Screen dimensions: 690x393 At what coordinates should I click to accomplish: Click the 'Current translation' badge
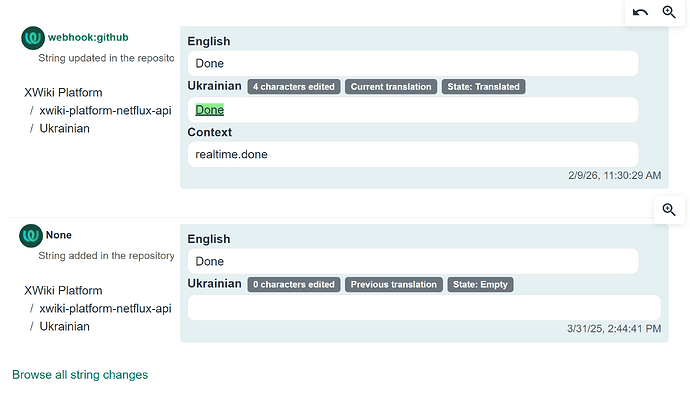[x=391, y=87]
